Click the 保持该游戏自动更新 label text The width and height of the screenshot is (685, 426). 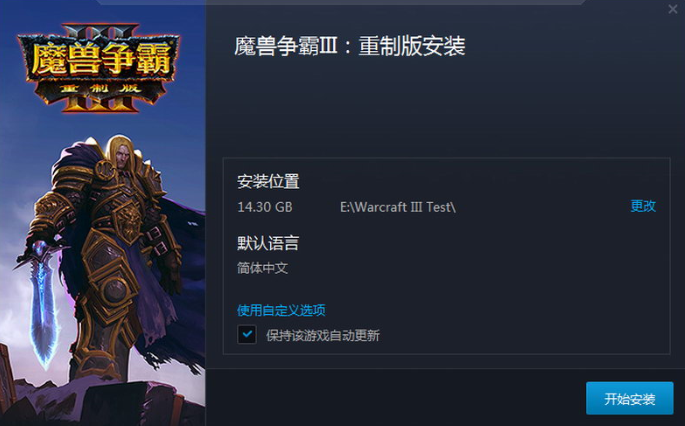click(323, 336)
